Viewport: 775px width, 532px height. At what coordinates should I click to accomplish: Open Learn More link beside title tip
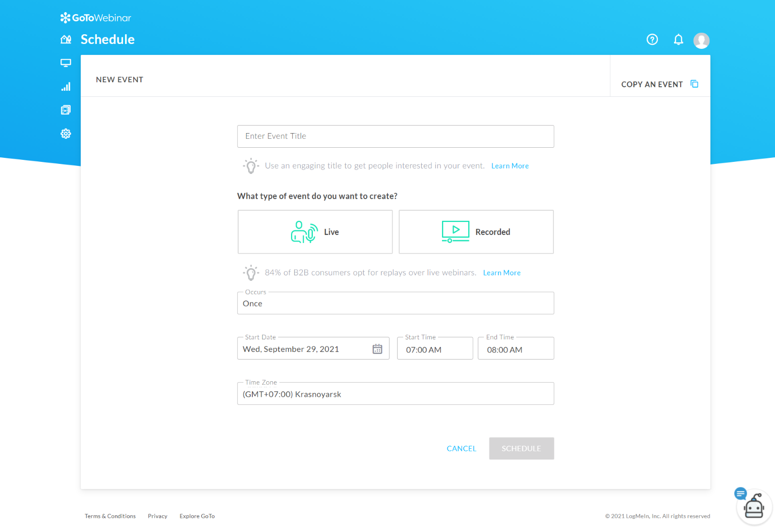[510, 166]
